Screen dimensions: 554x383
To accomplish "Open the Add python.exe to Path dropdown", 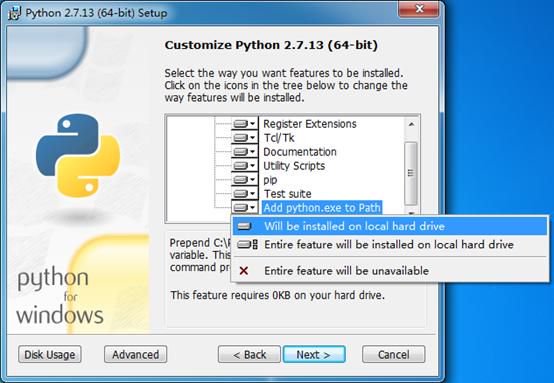I will (244, 207).
